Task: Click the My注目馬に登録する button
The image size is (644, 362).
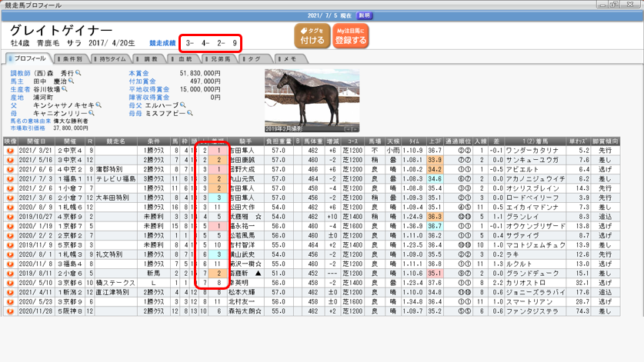Action: coord(351,36)
